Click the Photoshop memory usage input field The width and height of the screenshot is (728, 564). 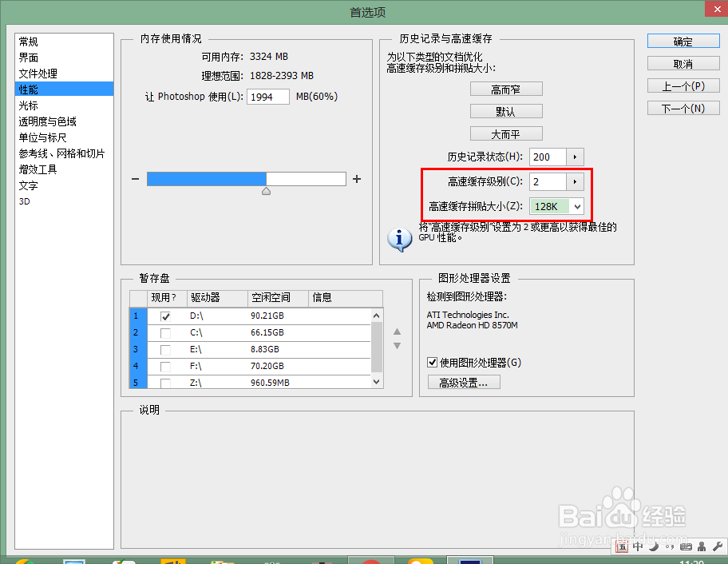pos(268,97)
